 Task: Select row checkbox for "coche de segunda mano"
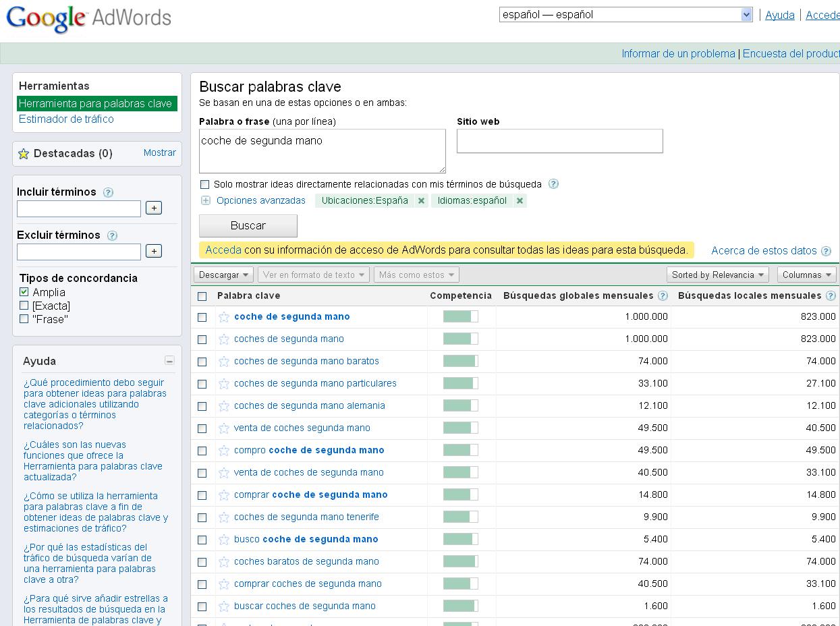[x=202, y=317]
